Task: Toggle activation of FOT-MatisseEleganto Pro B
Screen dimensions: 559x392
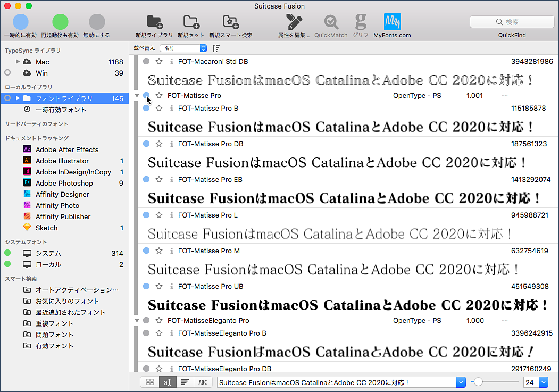Action: pyautogui.click(x=146, y=333)
